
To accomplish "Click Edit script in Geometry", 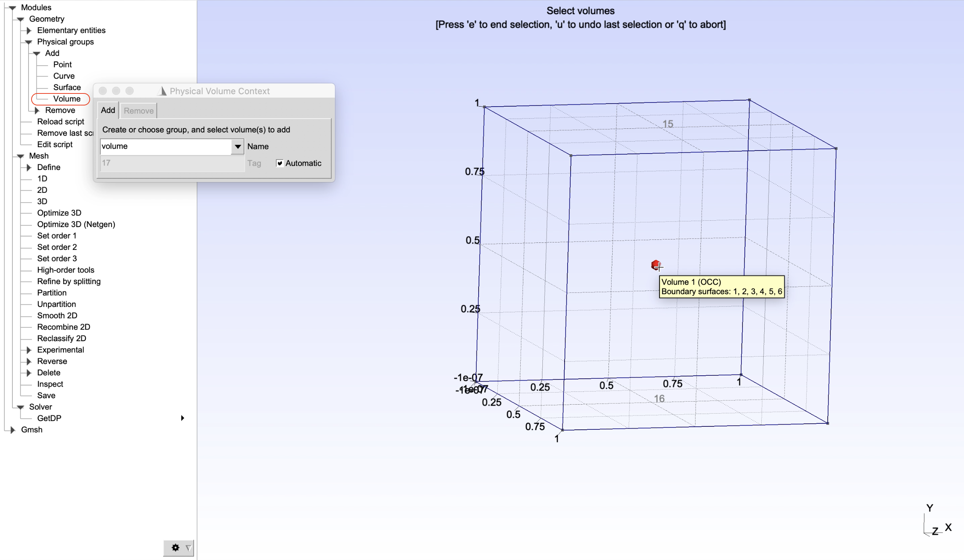I will (55, 145).
